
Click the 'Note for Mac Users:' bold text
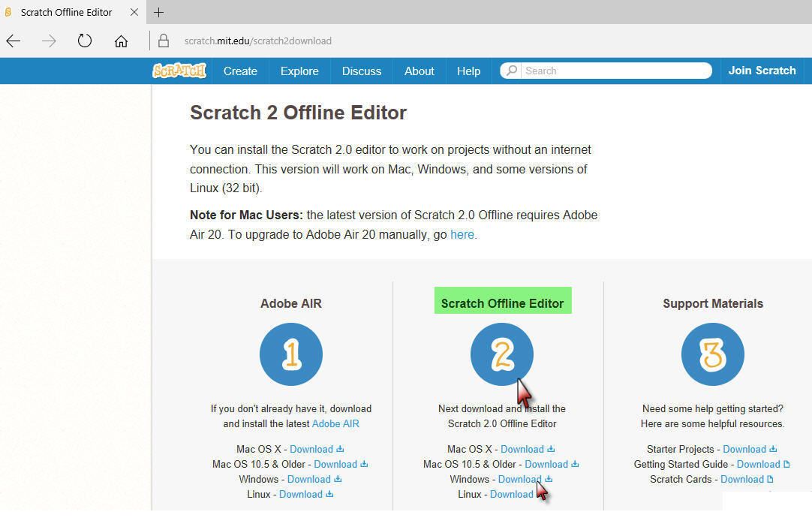pyautogui.click(x=246, y=215)
